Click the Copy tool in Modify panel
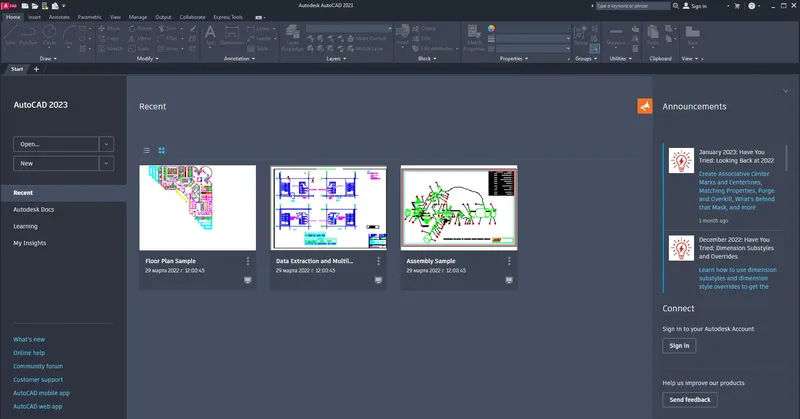Image resolution: width=800 pixels, height=419 pixels. tap(109, 39)
